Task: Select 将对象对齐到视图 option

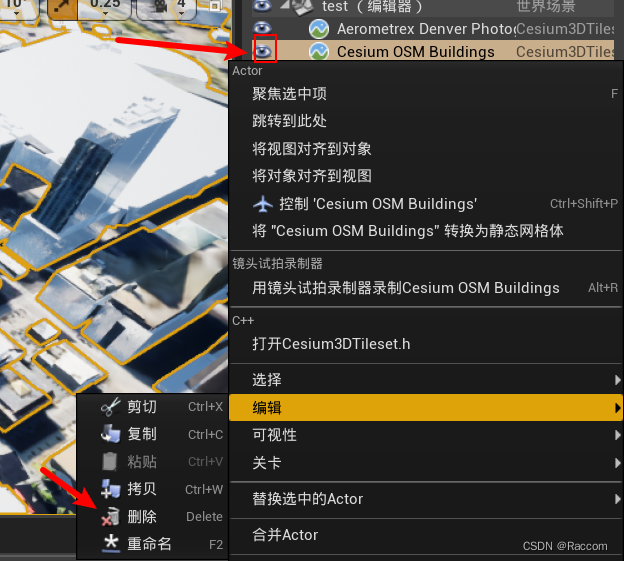Action: pyautogui.click(x=426, y=176)
